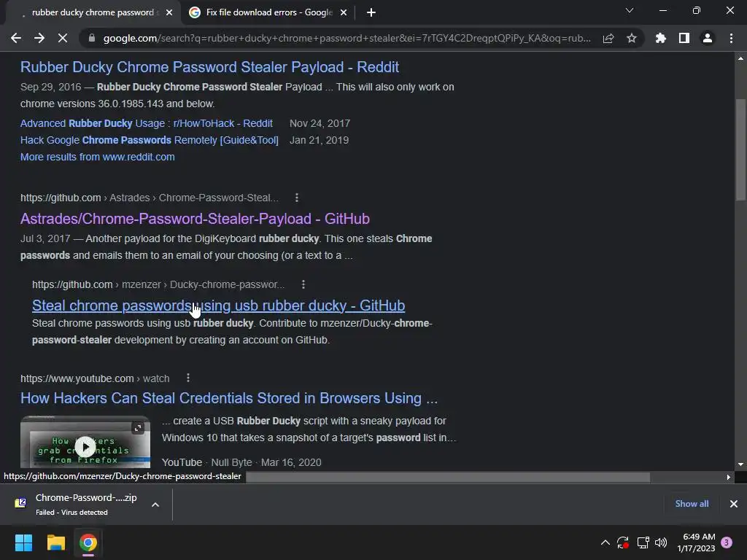Open Chrome's three-dot main menu
The height and width of the screenshot is (560, 747).
pyautogui.click(x=731, y=38)
